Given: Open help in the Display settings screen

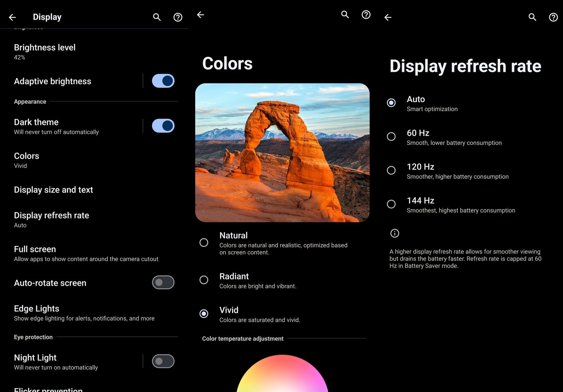Looking at the screenshot, I should click(x=178, y=17).
